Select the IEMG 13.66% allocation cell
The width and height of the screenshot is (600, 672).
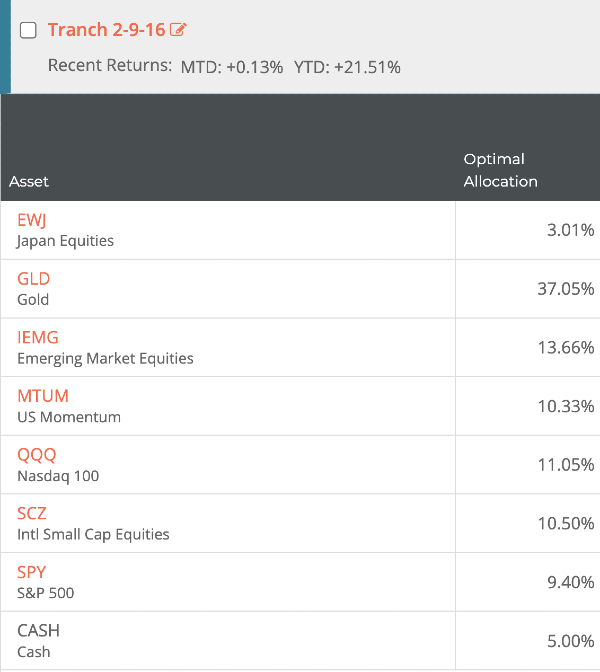565,348
